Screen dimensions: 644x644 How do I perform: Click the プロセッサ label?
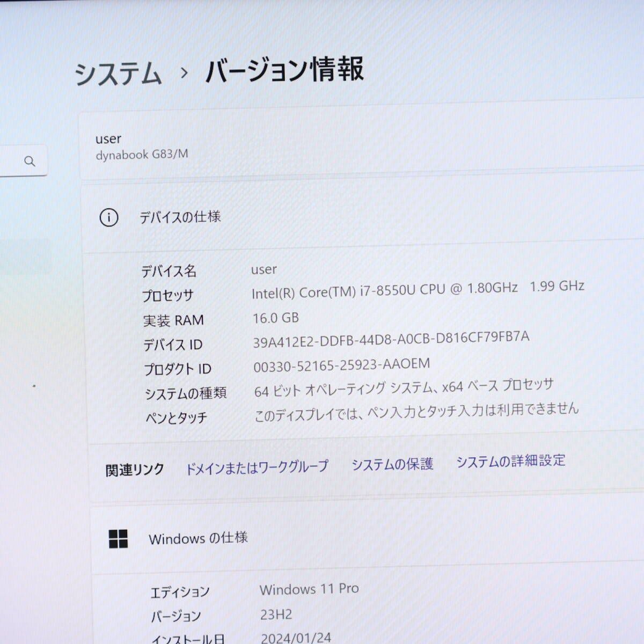[167, 296]
